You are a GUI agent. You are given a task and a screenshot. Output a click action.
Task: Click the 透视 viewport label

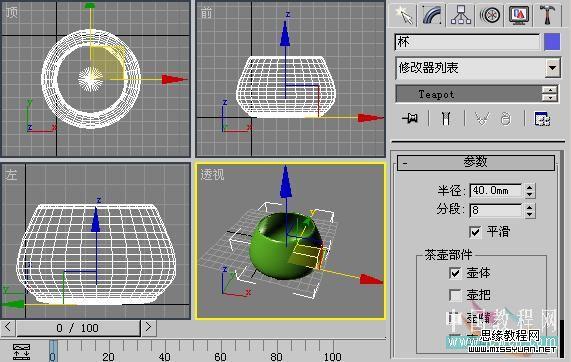point(212,175)
